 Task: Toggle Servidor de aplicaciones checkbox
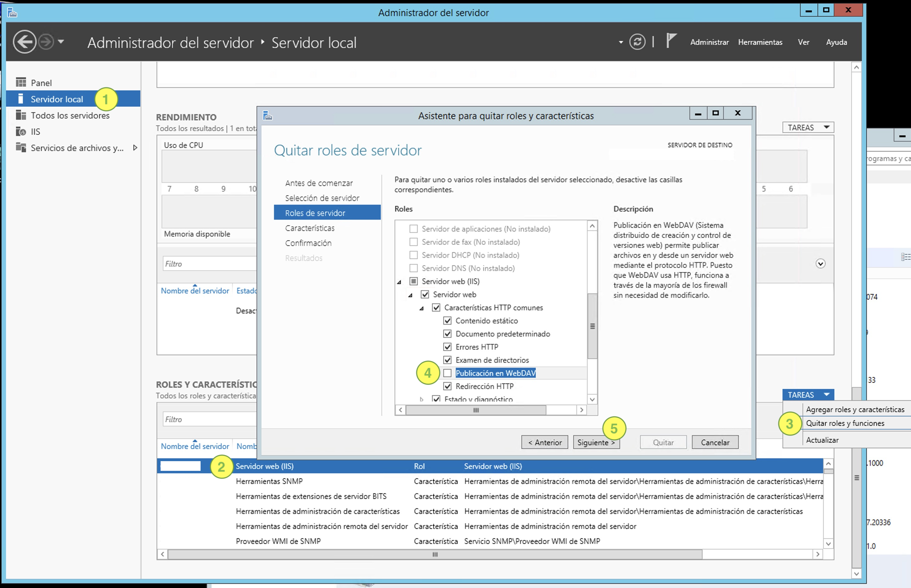click(414, 229)
